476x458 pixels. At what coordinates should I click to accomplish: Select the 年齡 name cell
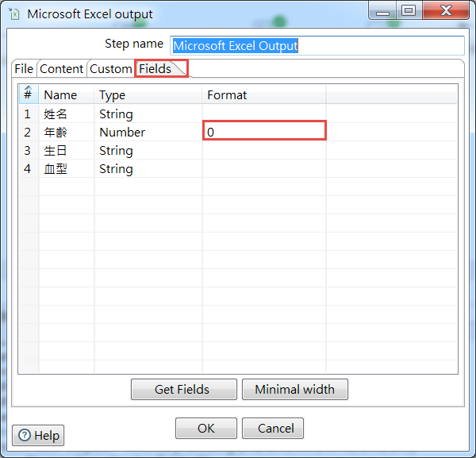67,132
